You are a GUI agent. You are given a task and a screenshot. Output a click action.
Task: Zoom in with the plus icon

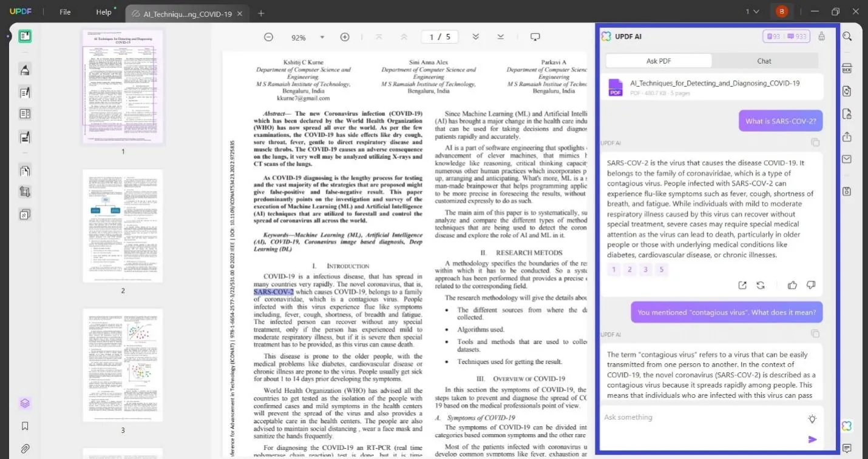[345, 37]
